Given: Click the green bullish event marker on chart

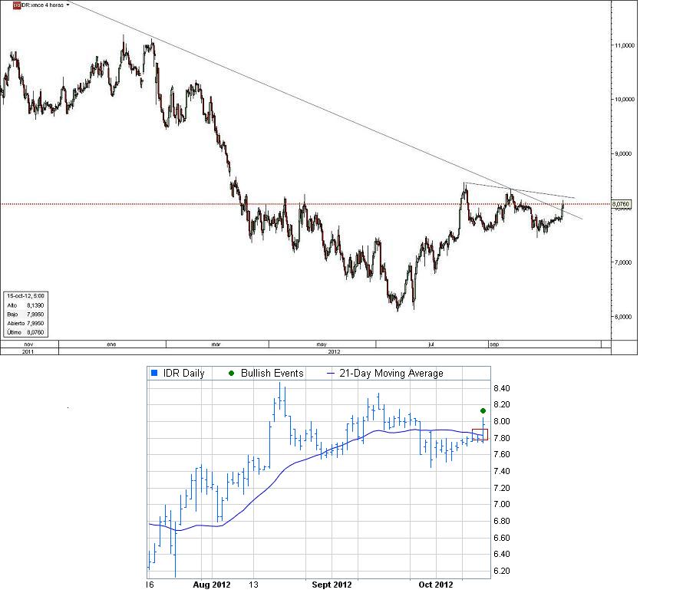Looking at the screenshot, I should [x=483, y=411].
